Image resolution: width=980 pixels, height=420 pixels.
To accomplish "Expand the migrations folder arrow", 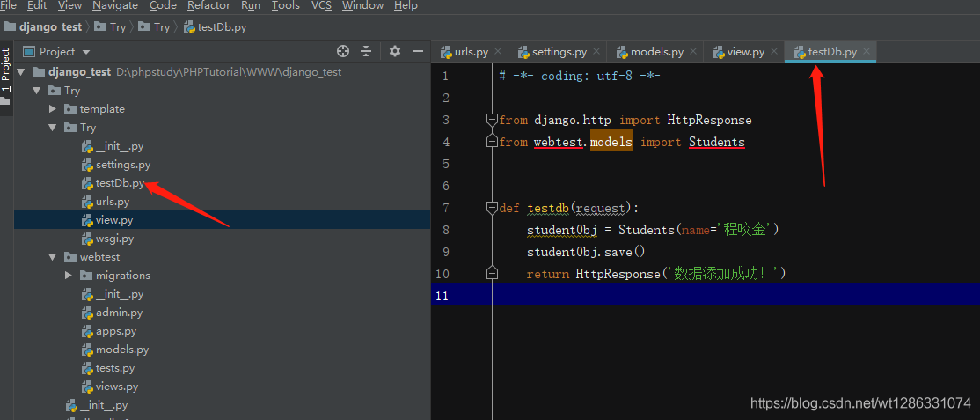I will pos(69,276).
